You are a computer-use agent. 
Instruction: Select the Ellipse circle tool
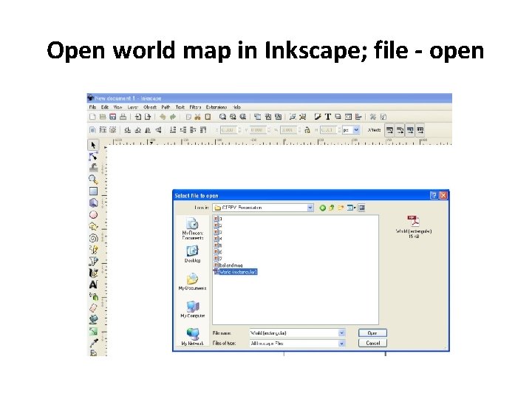[93, 215]
